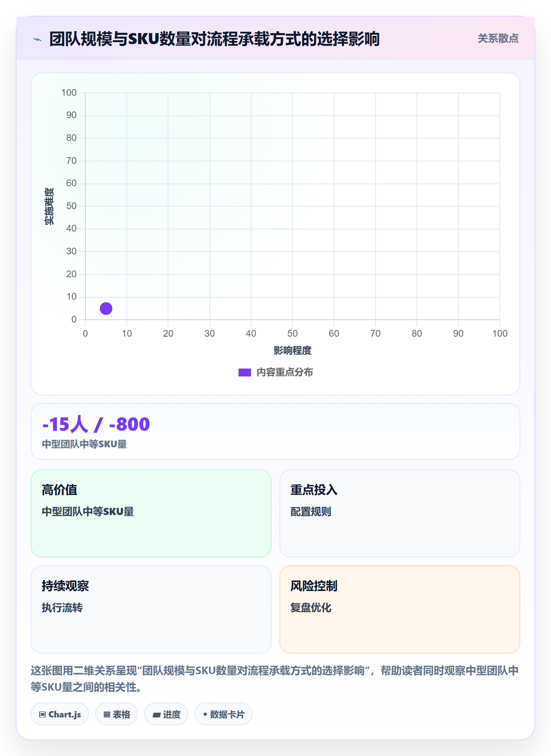Click the lightning icon beside the title
The width and height of the screenshot is (551, 756).
point(37,39)
